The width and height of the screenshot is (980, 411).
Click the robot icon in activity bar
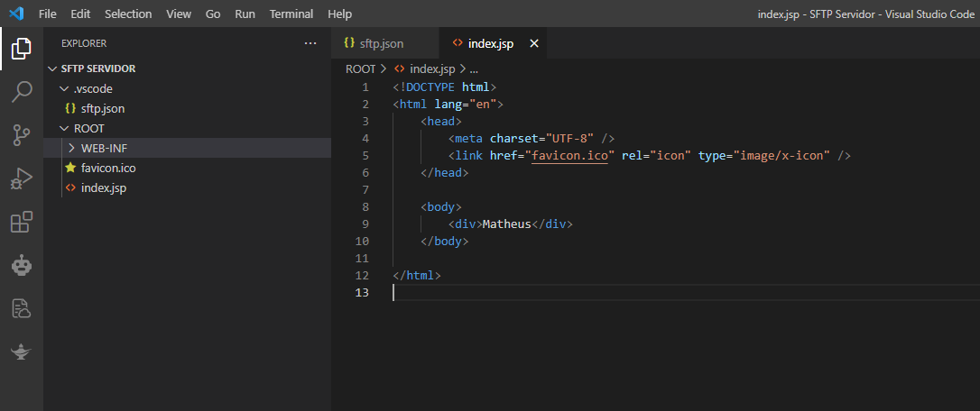pyautogui.click(x=22, y=265)
